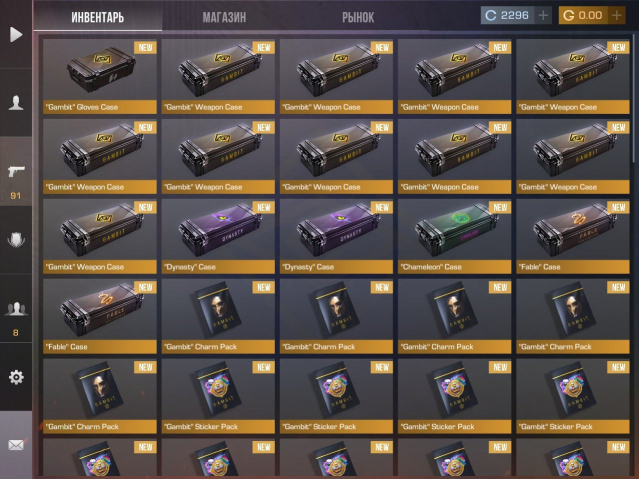The width and height of the screenshot is (639, 479).
Task: Open the clan shield icon
Action: (x=16, y=240)
